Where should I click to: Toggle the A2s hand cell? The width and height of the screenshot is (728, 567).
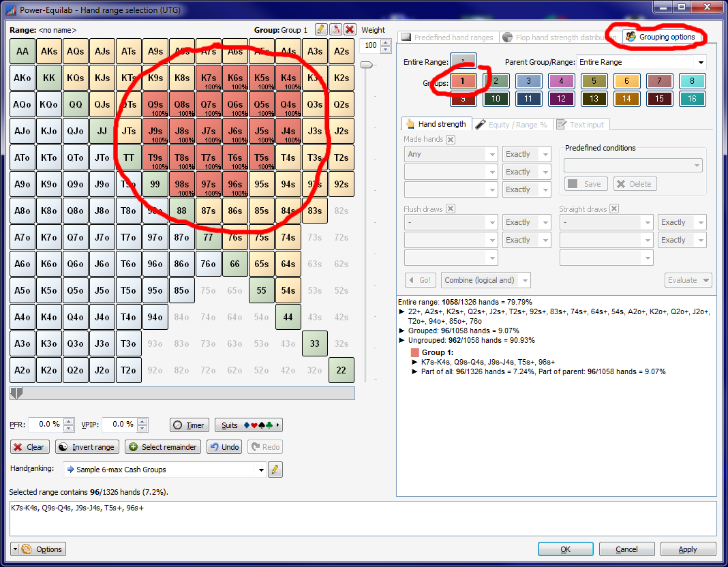tap(342, 51)
